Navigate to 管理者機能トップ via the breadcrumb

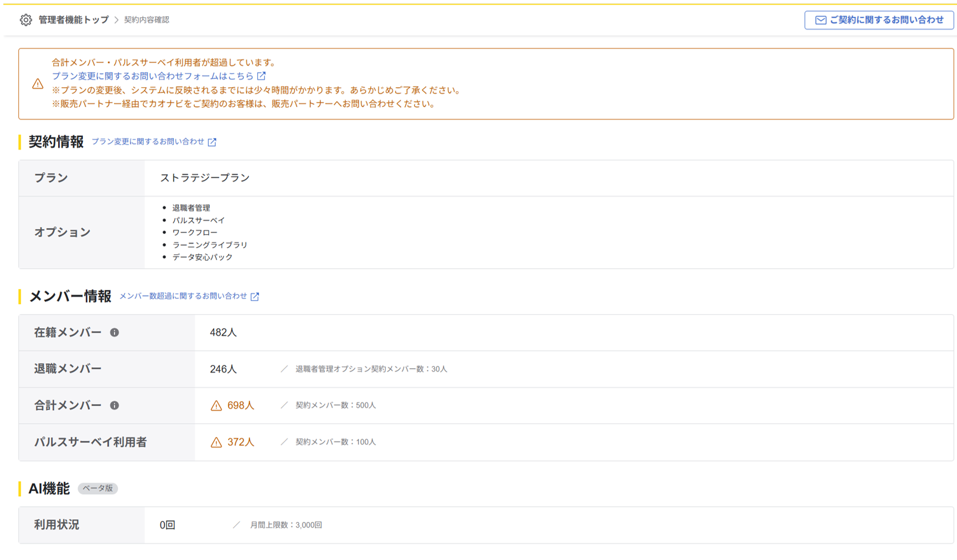[x=73, y=19]
